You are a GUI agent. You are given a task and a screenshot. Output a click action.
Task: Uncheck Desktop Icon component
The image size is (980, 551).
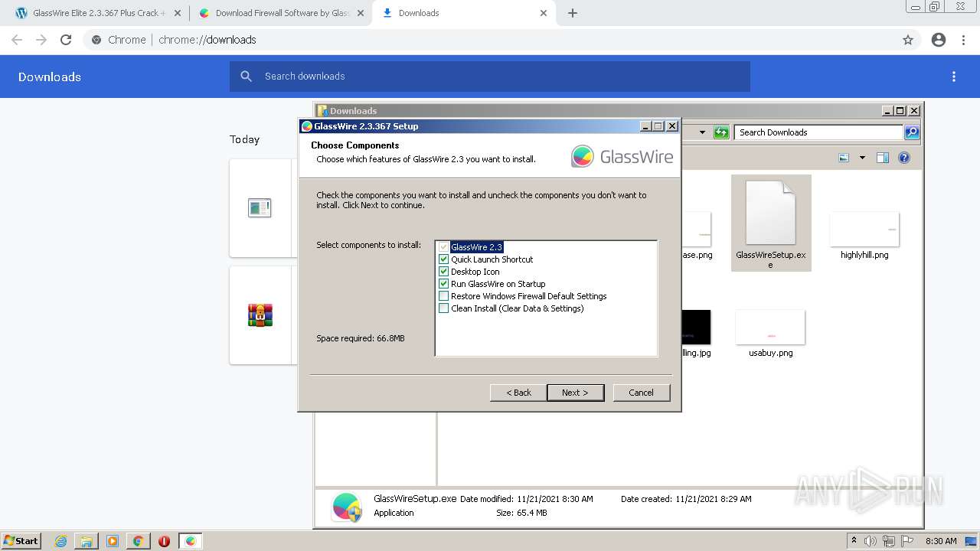(x=443, y=272)
